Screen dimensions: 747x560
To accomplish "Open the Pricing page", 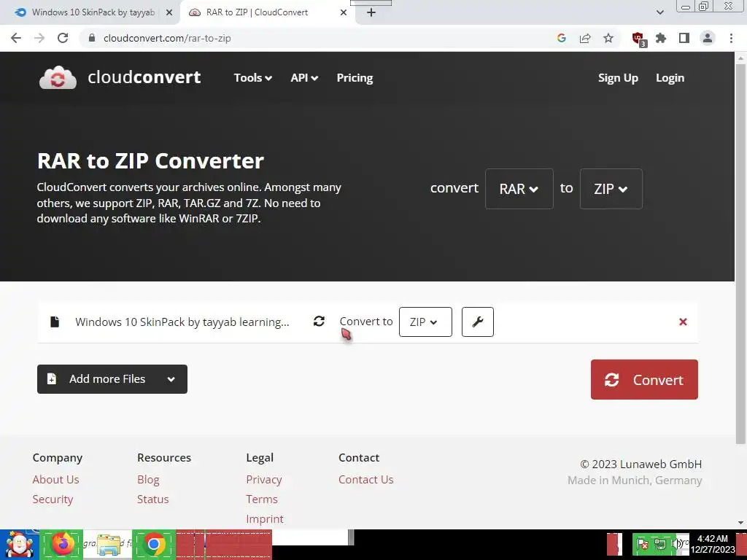I will 355,77.
